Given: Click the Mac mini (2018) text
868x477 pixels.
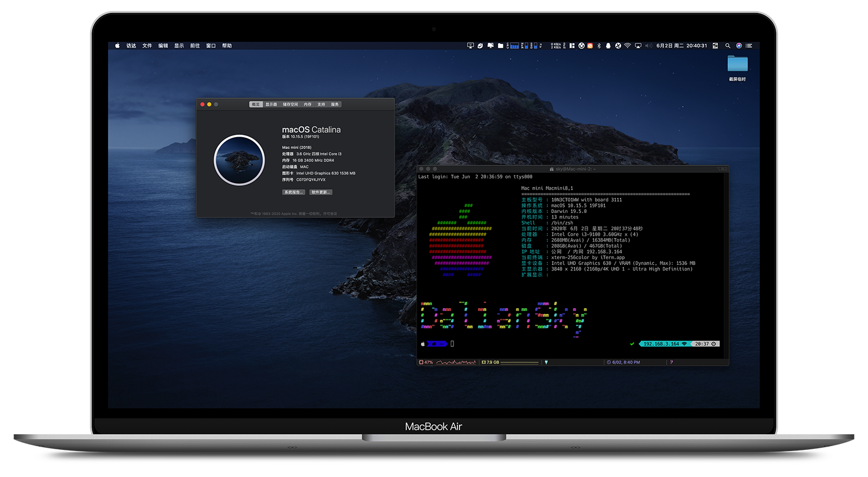Looking at the screenshot, I should (x=297, y=147).
